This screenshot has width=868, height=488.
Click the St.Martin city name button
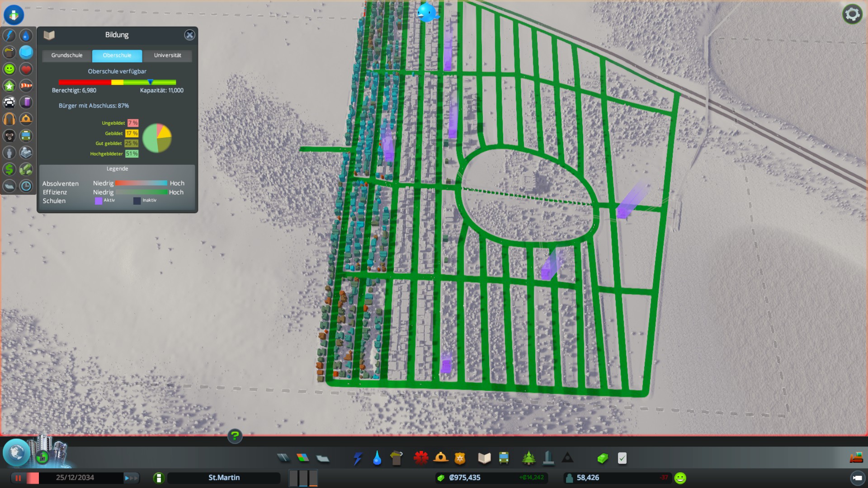tap(224, 478)
